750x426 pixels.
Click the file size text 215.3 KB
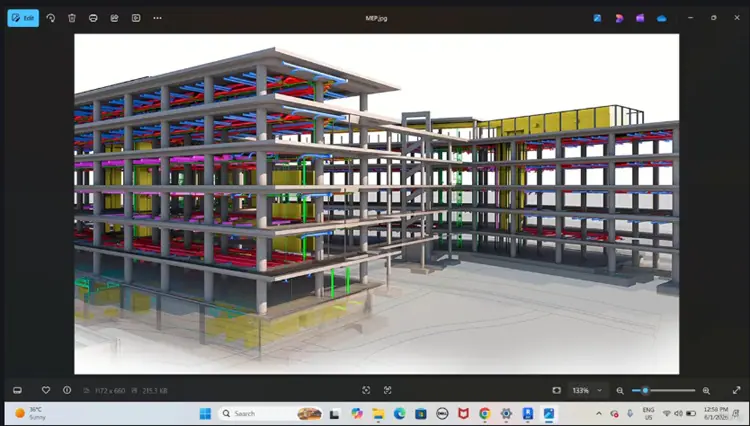pyautogui.click(x=154, y=391)
